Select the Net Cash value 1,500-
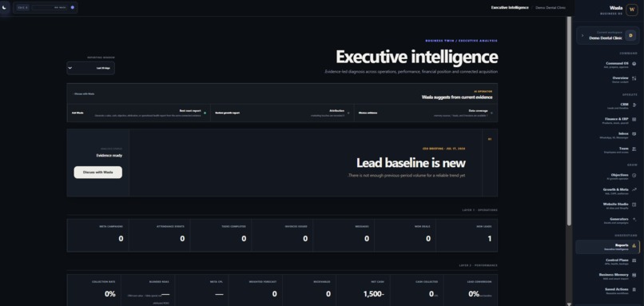Viewport: 644px width, 306px height. click(374, 294)
